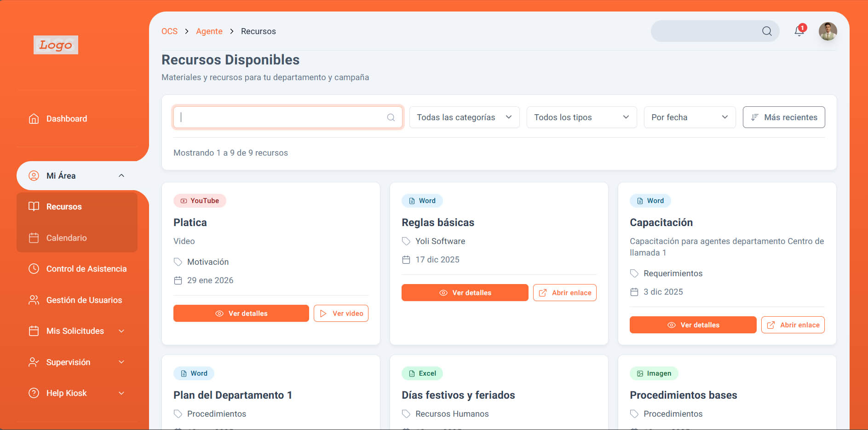Select the Dashboard home icon in sidebar
868x430 pixels.
34,118
